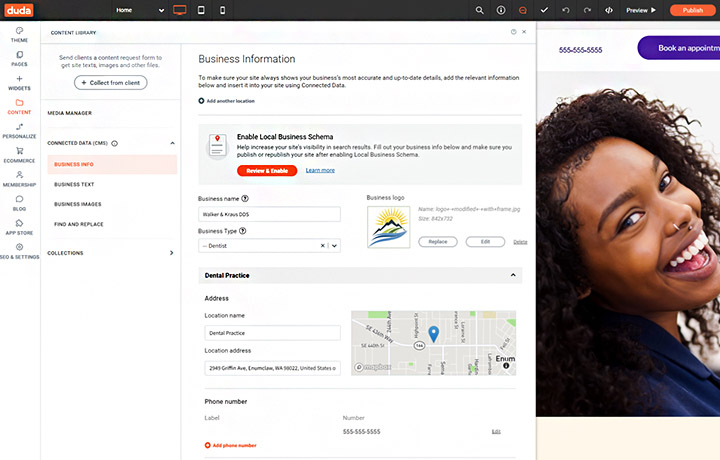Image resolution: width=720 pixels, height=460 pixels.
Task: Edit the 555-555-5555 phone number
Action: pos(496,432)
